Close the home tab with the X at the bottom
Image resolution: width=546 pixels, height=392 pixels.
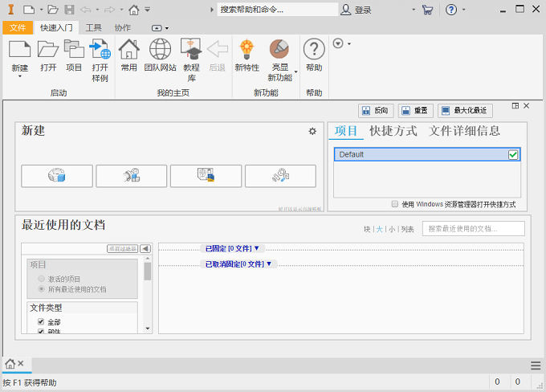(21, 363)
